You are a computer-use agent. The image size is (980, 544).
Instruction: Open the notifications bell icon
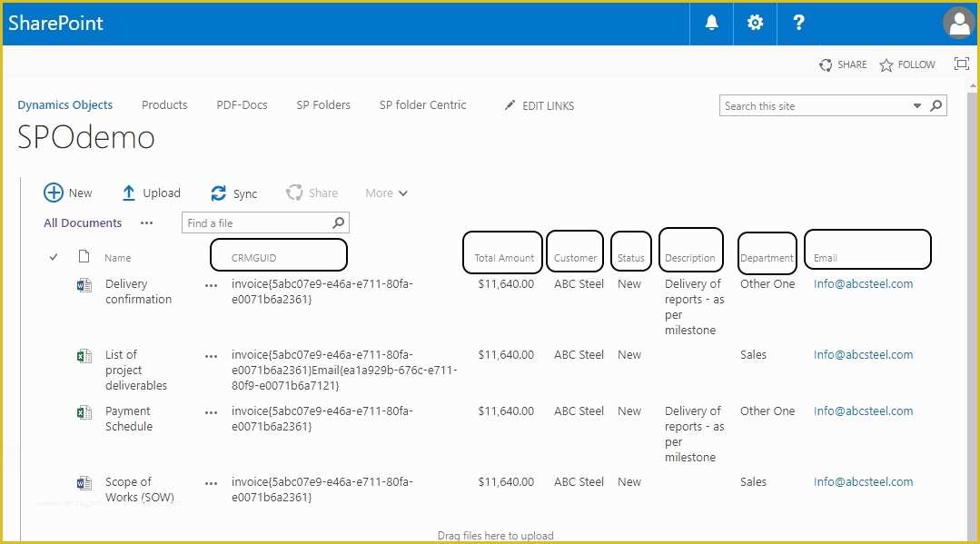pos(711,23)
